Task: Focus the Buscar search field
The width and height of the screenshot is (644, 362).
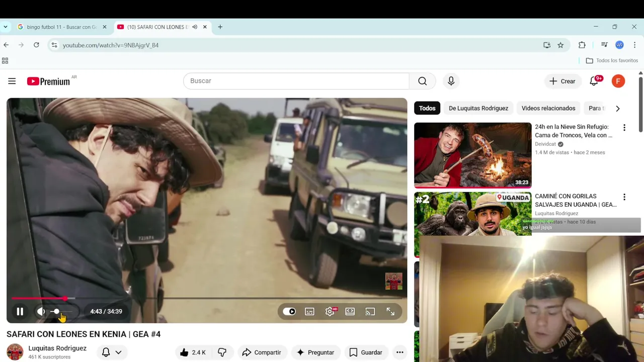Action: 296,81
